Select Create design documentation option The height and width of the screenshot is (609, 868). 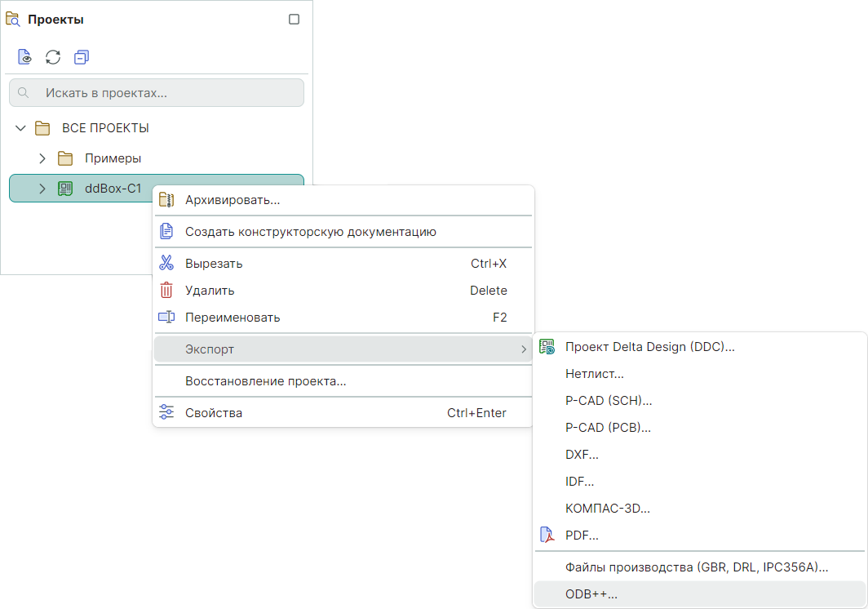pos(310,232)
